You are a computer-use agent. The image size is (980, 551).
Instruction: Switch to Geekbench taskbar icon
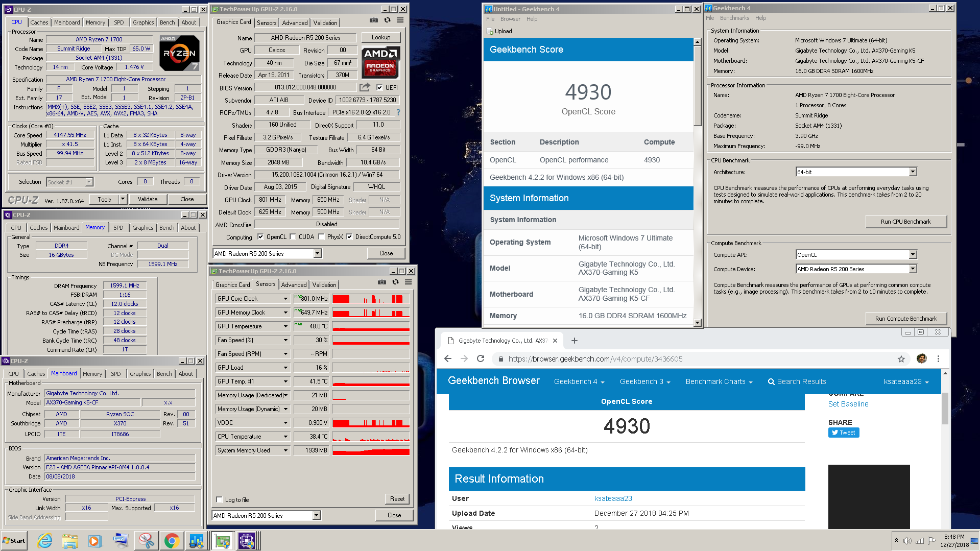click(x=197, y=540)
